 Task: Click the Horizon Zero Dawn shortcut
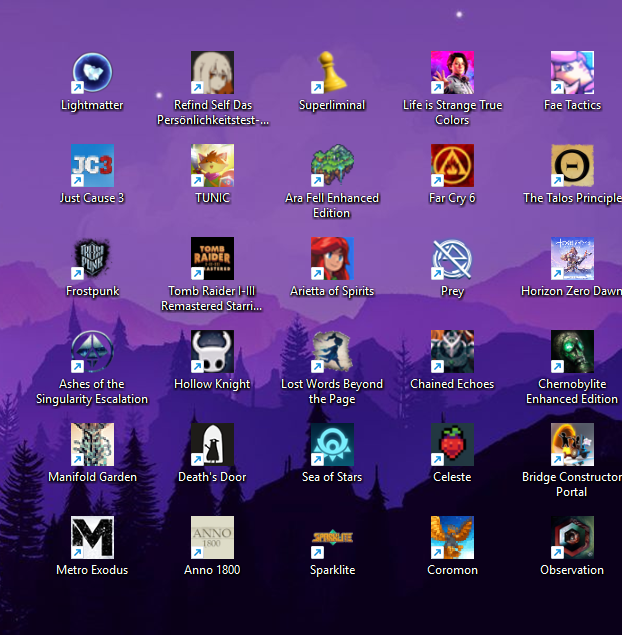[x=572, y=259]
